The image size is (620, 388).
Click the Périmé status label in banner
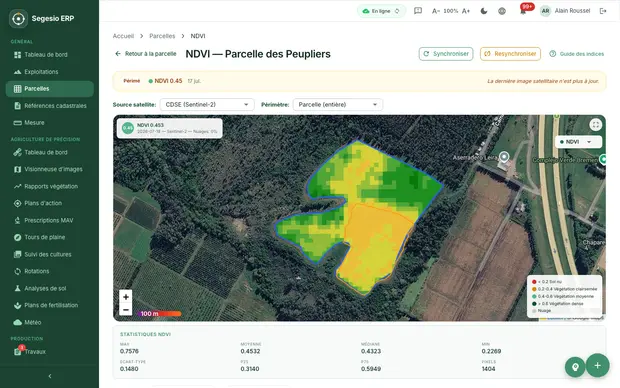click(x=132, y=81)
